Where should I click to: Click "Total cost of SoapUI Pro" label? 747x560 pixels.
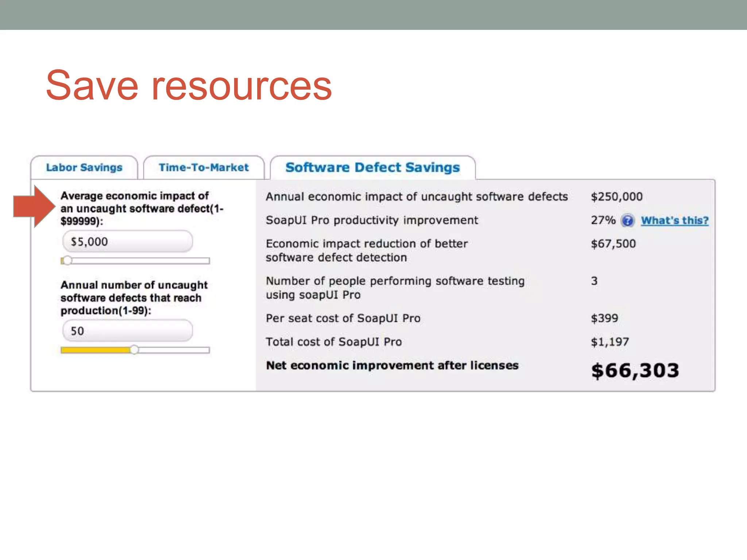coord(334,342)
